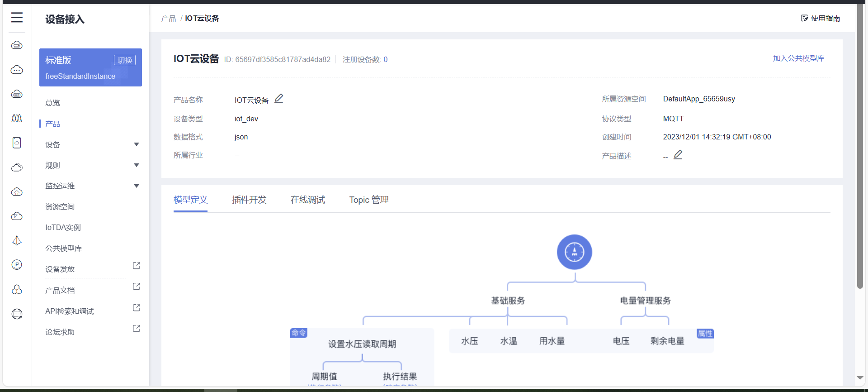
Task: Click the blue device model circle icon
Action: pos(574,252)
